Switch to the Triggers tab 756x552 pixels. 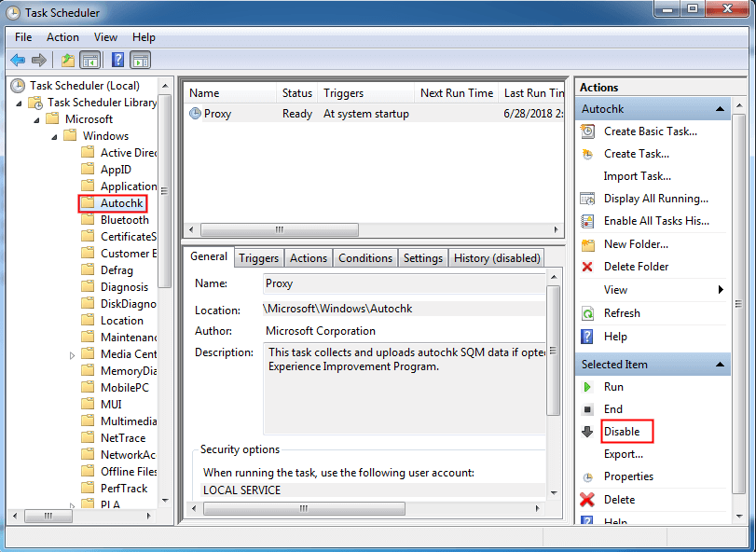tap(259, 258)
